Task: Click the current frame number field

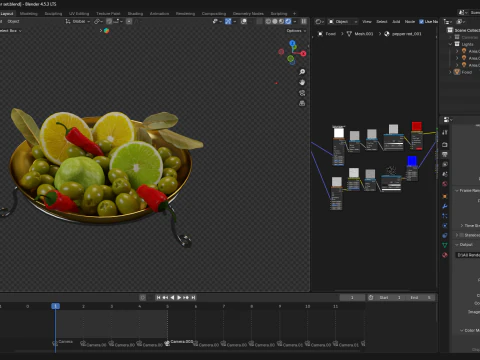Action: tap(352, 297)
